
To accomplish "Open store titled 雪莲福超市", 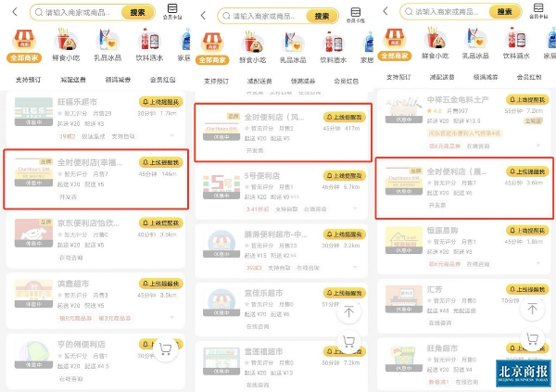I will point(263,351).
